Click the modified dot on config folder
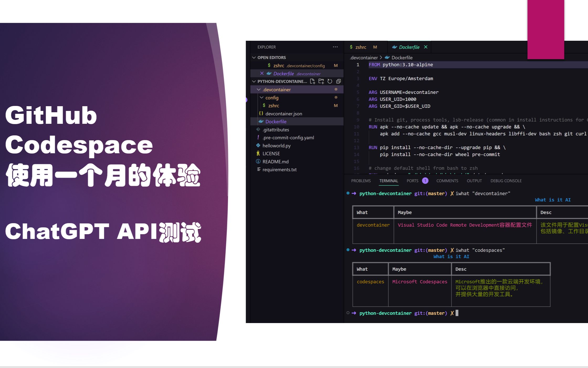Viewport: 588px width, 368px height. pyautogui.click(x=336, y=97)
